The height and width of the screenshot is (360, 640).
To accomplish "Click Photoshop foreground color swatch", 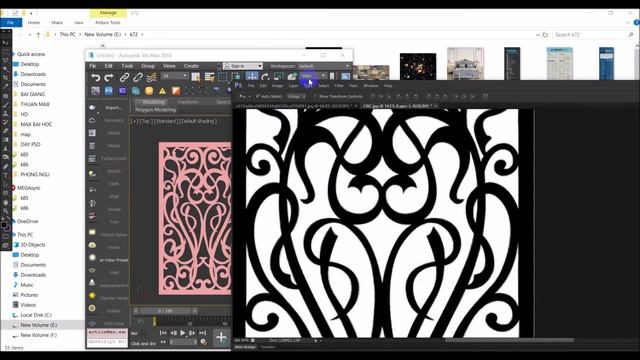I will point(4,225).
